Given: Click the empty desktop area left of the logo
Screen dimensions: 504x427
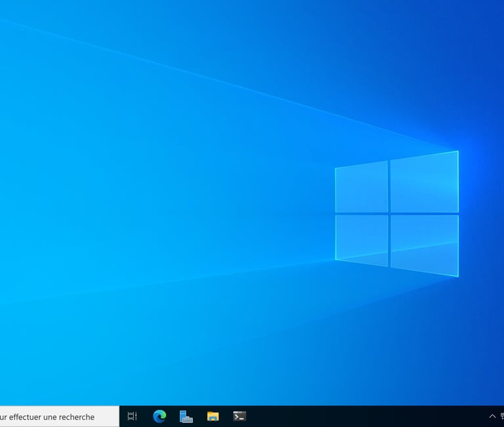Looking at the screenshot, I should (161, 209).
